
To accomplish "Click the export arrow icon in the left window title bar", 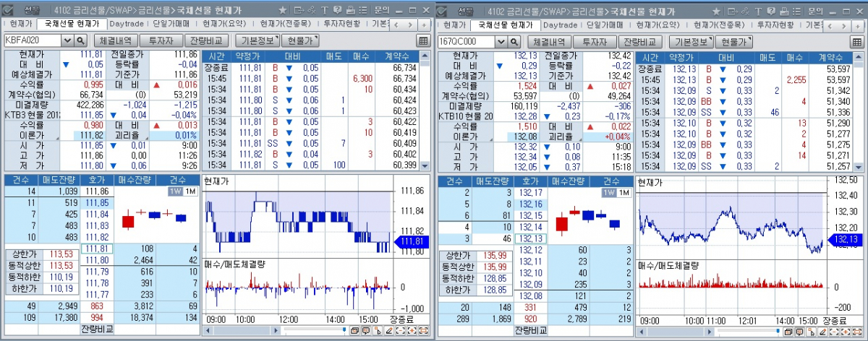I will (299, 11).
